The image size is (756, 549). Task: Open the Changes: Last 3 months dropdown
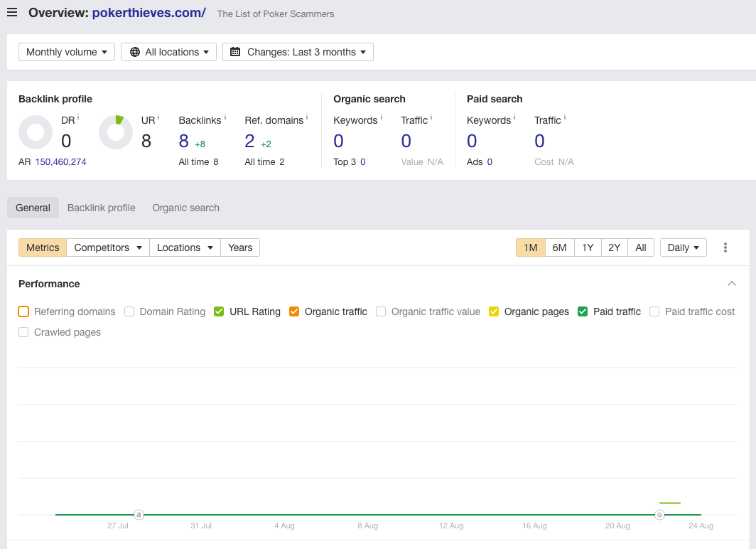[x=298, y=52]
